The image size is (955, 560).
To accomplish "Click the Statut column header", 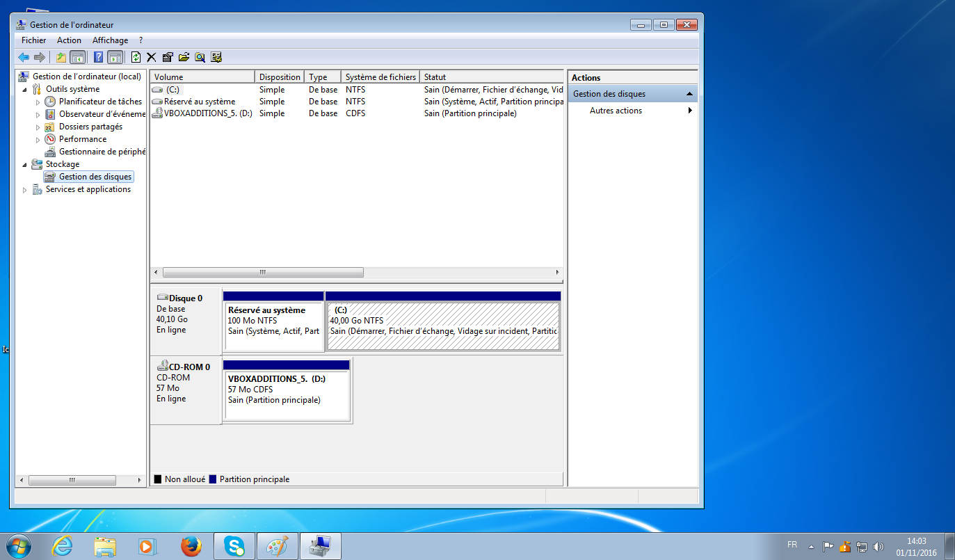I will [x=490, y=77].
